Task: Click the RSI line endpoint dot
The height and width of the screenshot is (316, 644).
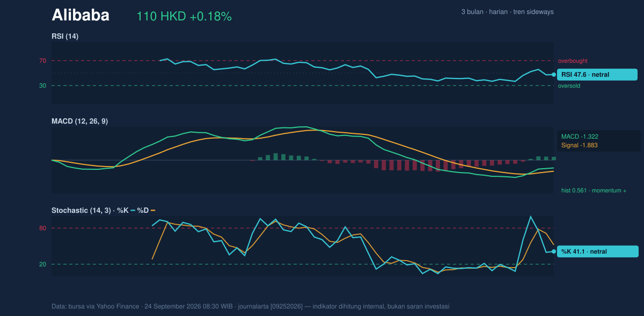Action: (554, 75)
